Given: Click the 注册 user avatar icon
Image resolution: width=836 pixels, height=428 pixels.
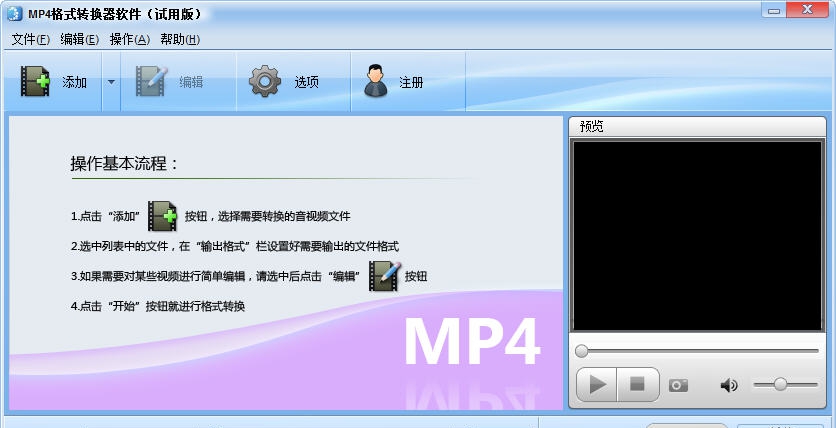Looking at the screenshot, I should 376,81.
